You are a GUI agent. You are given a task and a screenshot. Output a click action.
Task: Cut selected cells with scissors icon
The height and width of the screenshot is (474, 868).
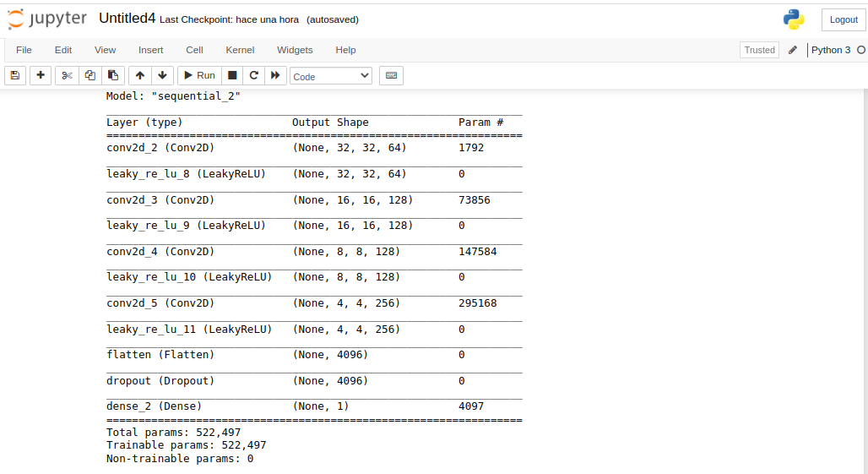tap(68, 75)
